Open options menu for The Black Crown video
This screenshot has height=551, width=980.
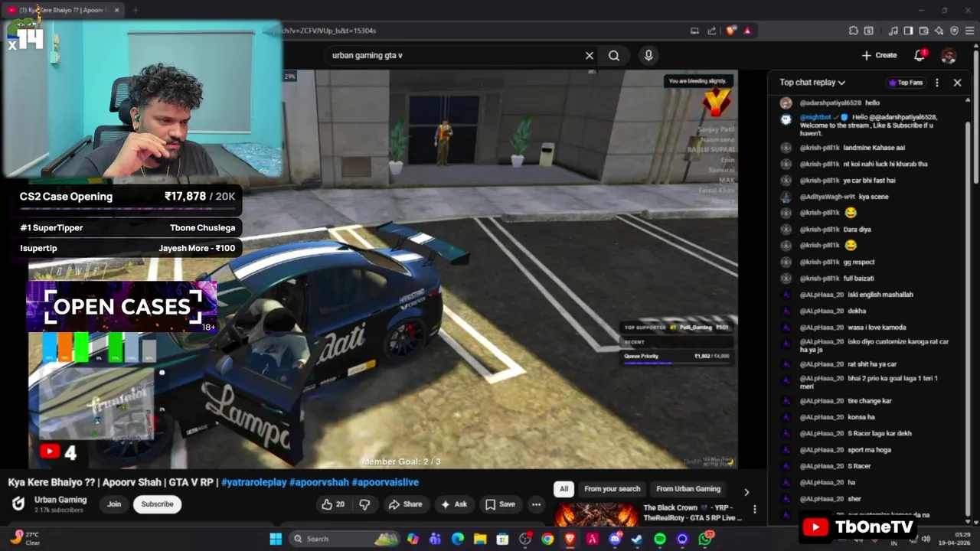(x=755, y=509)
